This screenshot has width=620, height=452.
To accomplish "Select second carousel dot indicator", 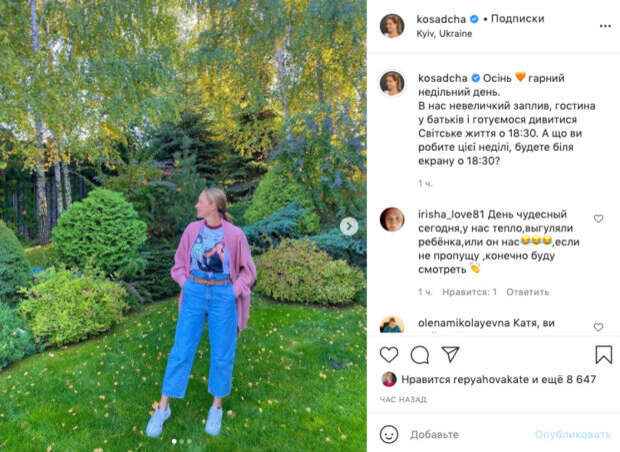I will 182,441.
